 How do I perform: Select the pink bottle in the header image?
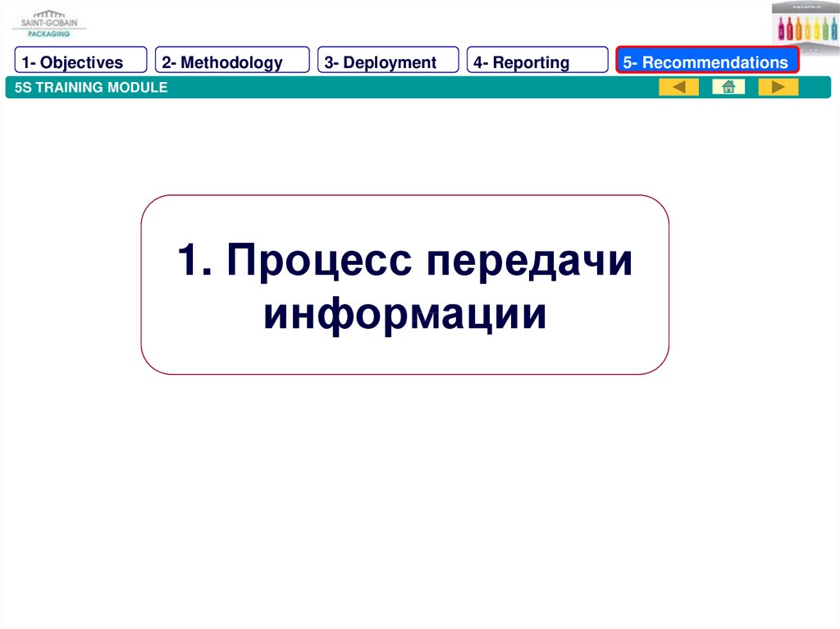click(782, 30)
